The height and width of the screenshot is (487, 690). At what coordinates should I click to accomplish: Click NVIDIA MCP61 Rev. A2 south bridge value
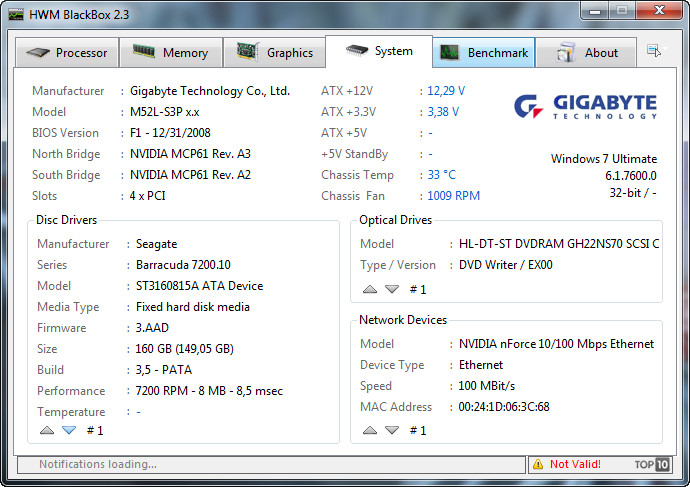click(190, 175)
